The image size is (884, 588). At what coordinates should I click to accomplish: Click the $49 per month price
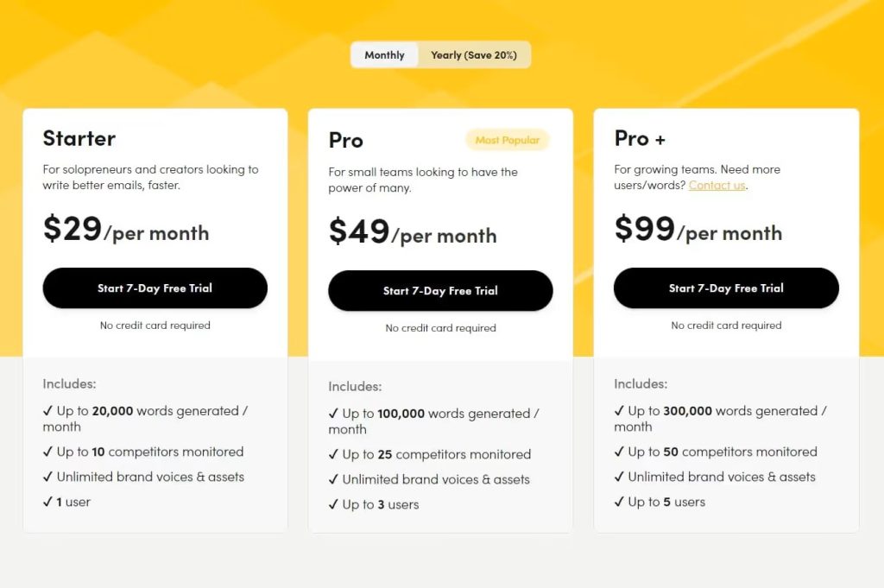413,233
